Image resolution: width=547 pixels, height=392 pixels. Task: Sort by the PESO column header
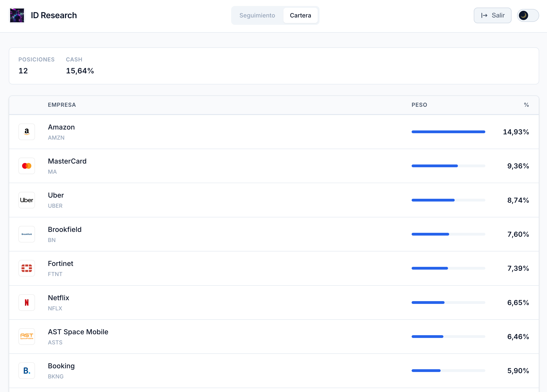click(x=419, y=105)
